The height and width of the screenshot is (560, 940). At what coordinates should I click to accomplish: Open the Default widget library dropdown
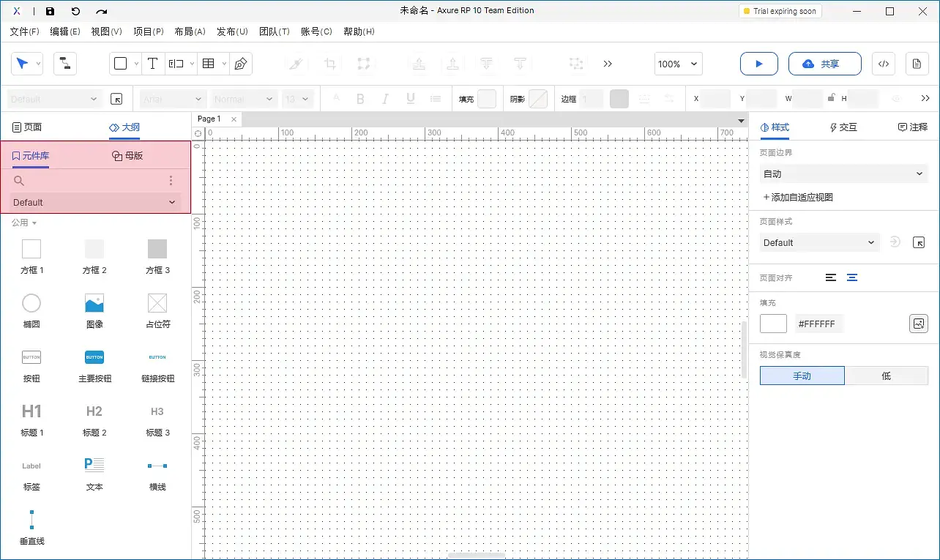(94, 202)
